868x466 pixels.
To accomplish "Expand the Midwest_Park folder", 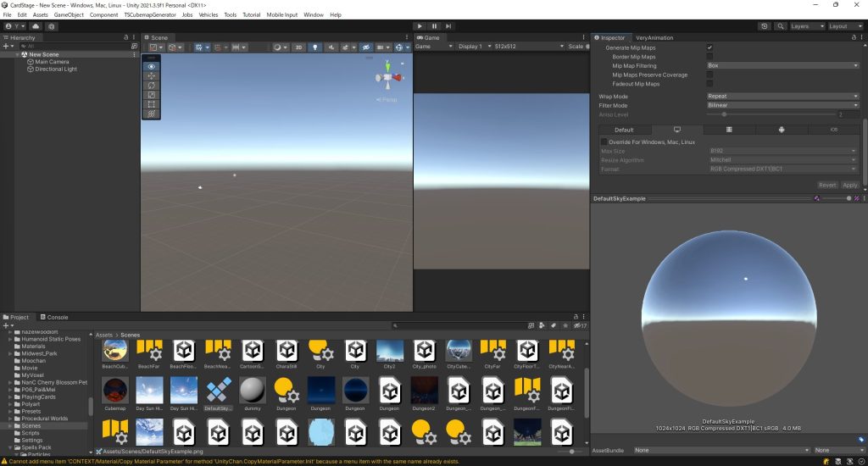I will coord(10,353).
